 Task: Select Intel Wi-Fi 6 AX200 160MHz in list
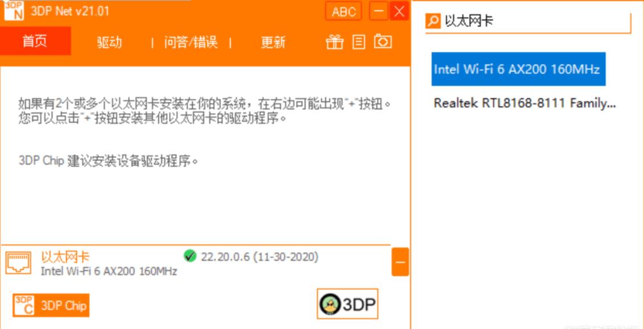(518, 69)
